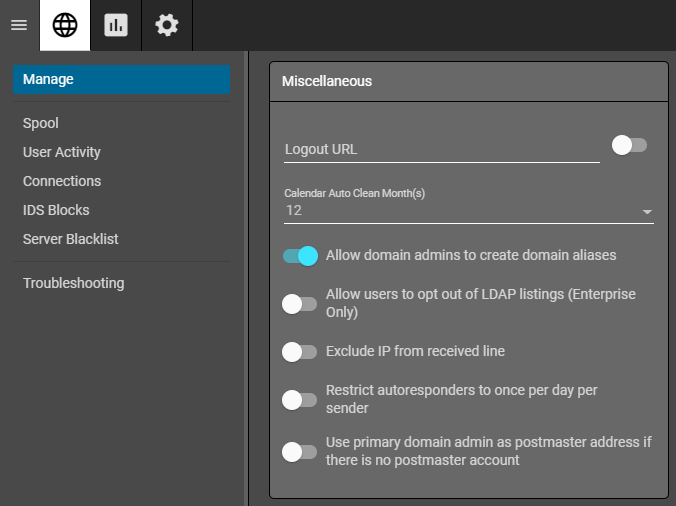
Task: Click the Logout URL text field
Action: tap(441, 149)
